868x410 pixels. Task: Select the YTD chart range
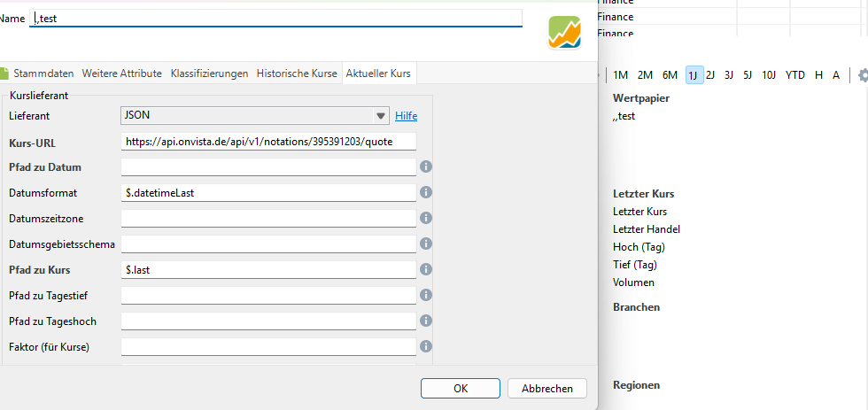(x=795, y=75)
